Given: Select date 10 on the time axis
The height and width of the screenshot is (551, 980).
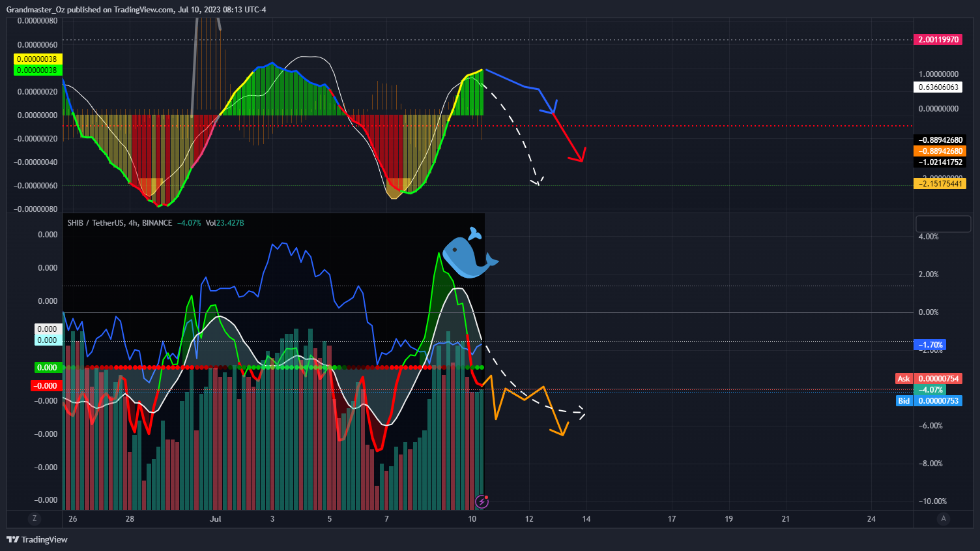Looking at the screenshot, I should (472, 519).
